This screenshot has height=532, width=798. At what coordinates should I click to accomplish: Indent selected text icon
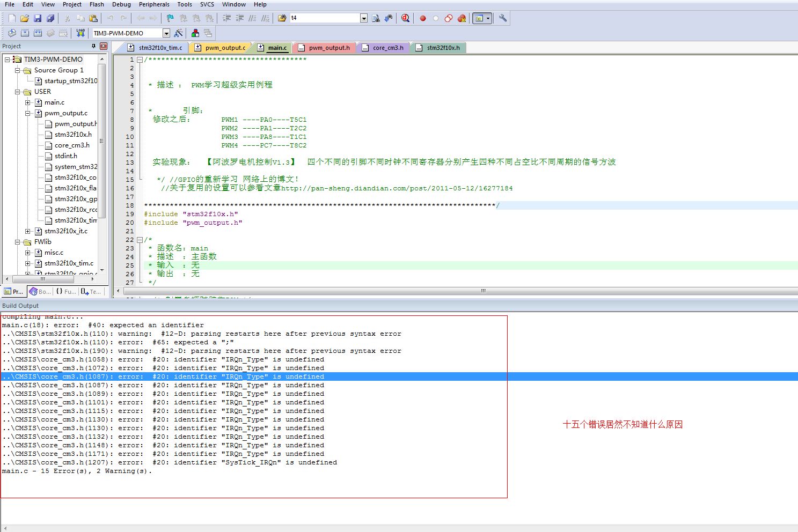pos(227,18)
